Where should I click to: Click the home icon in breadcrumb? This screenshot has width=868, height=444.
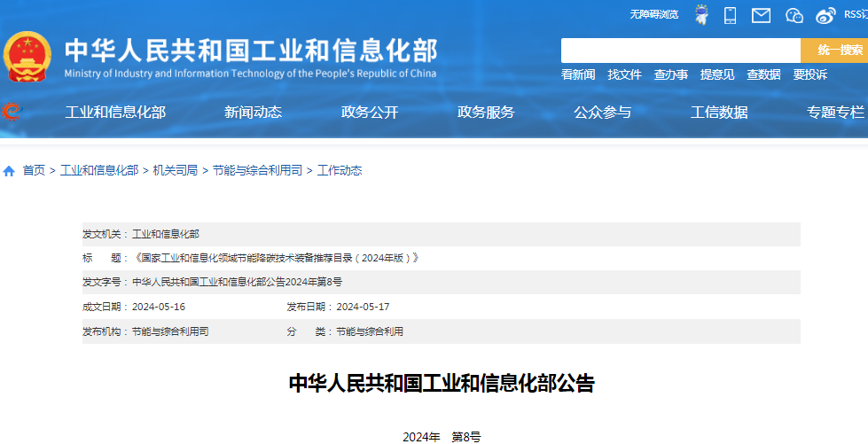[9, 170]
